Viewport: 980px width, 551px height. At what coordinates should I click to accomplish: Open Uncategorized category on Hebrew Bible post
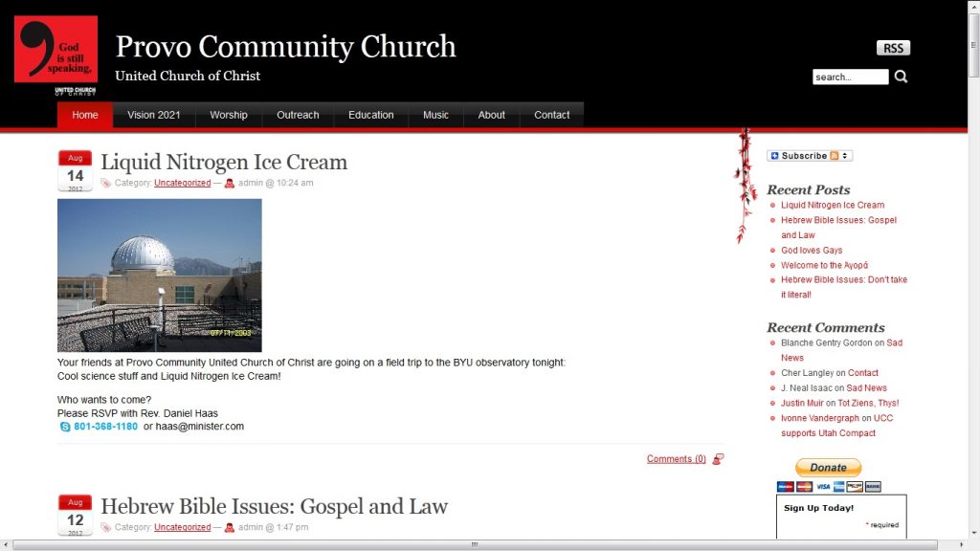coord(183,527)
